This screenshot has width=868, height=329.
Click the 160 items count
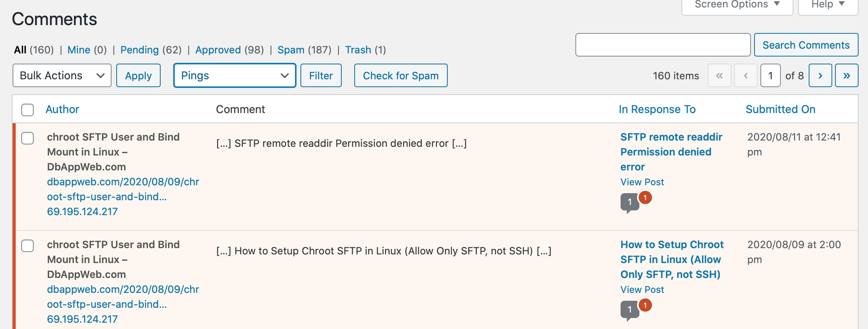pyautogui.click(x=676, y=76)
